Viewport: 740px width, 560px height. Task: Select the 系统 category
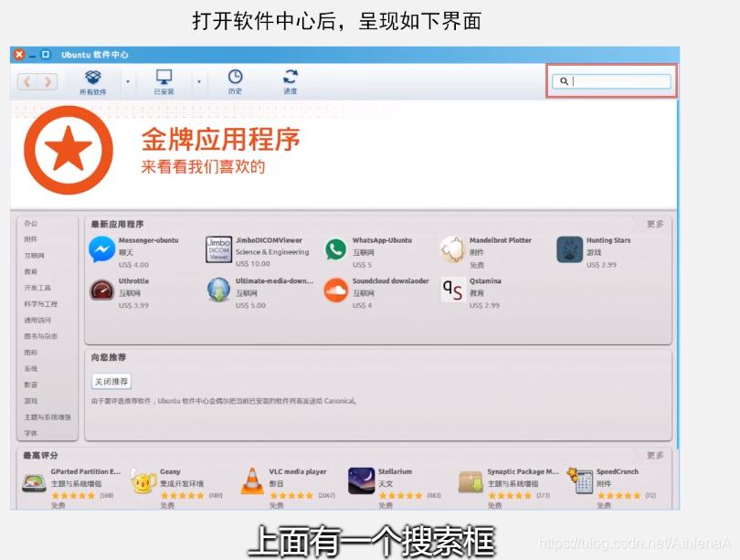tap(31, 368)
